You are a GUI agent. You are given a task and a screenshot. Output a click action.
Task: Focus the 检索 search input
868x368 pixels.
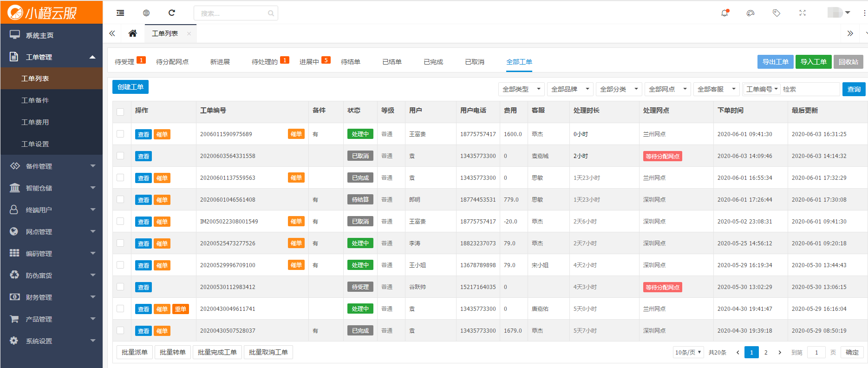click(810, 89)
